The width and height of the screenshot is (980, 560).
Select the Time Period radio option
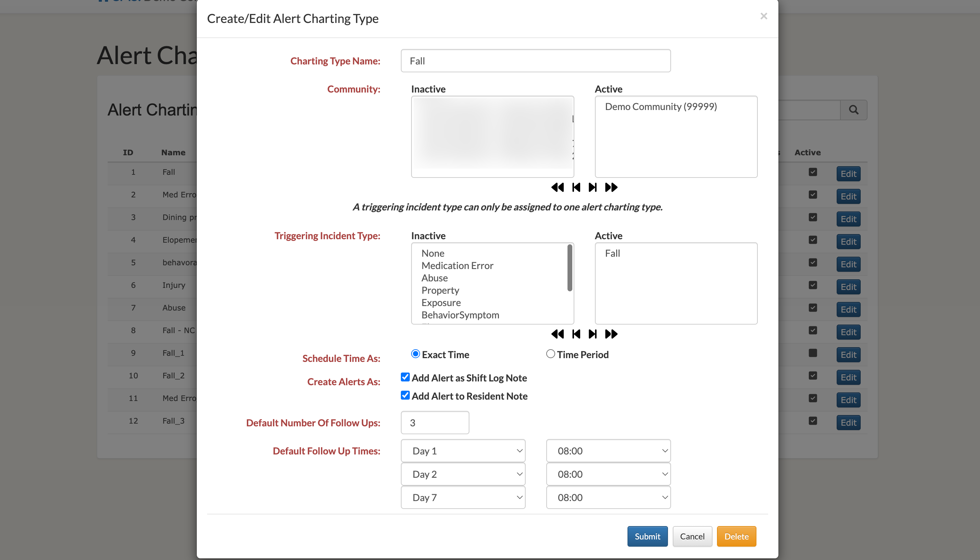[551, 354]
